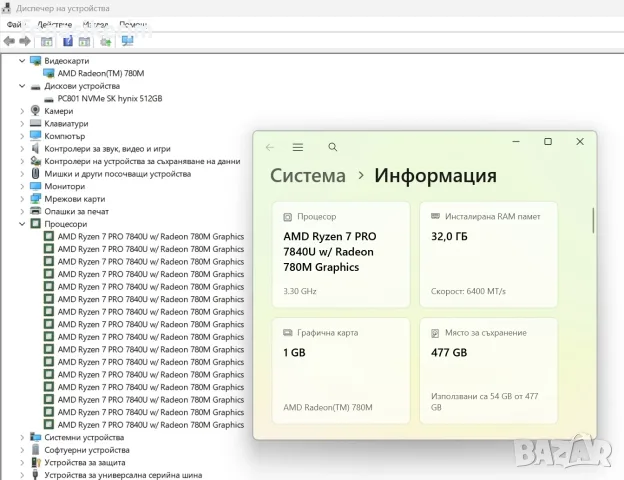Select PC801 NVMe SK hynix 512GB entry
The height and width of the screenshot is (480, 624).
[110, 98]
